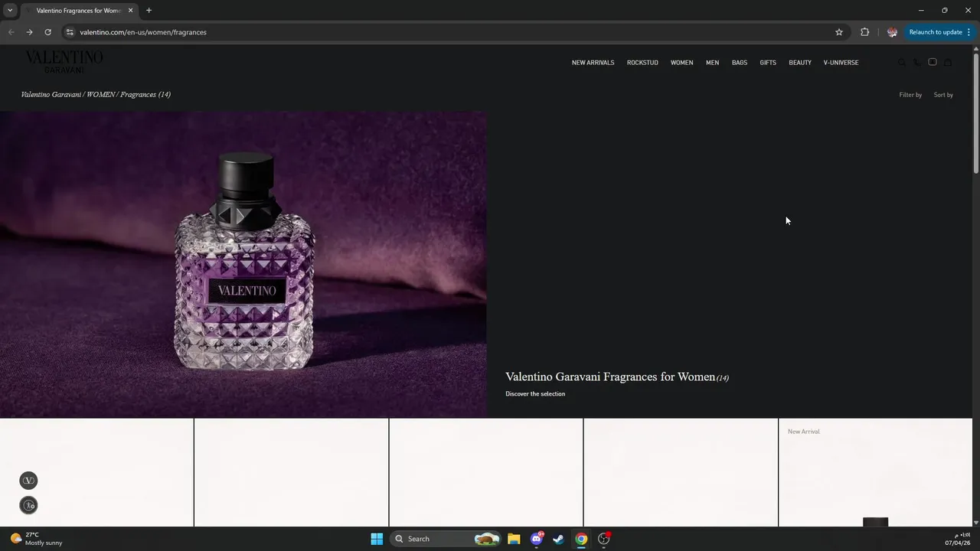Image resolution: width=980 pixels, height=551 pixels.
Task: Click the round V logo floating button
Action: (28, 481)
